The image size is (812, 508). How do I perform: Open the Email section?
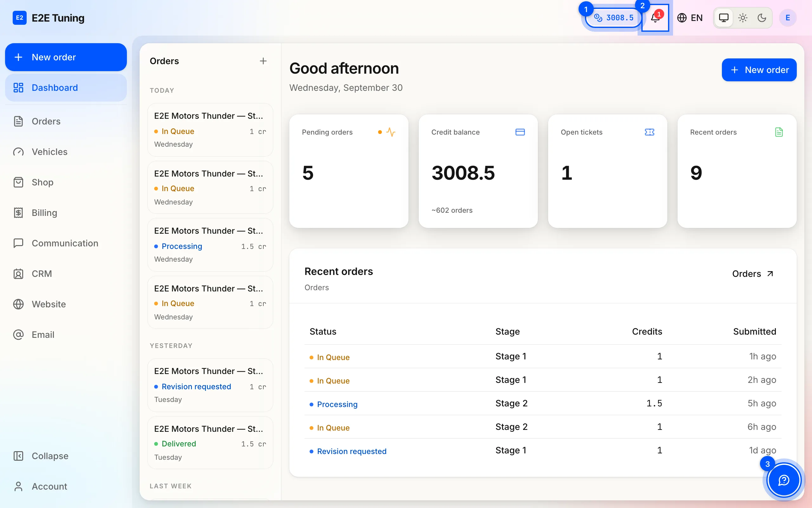pos(66,335)
